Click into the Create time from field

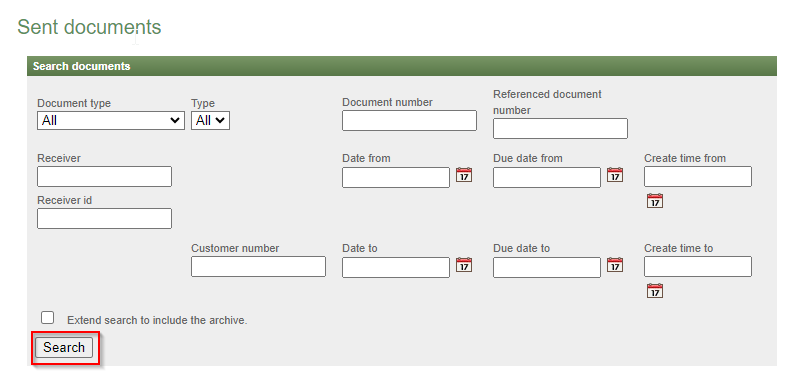698,177
